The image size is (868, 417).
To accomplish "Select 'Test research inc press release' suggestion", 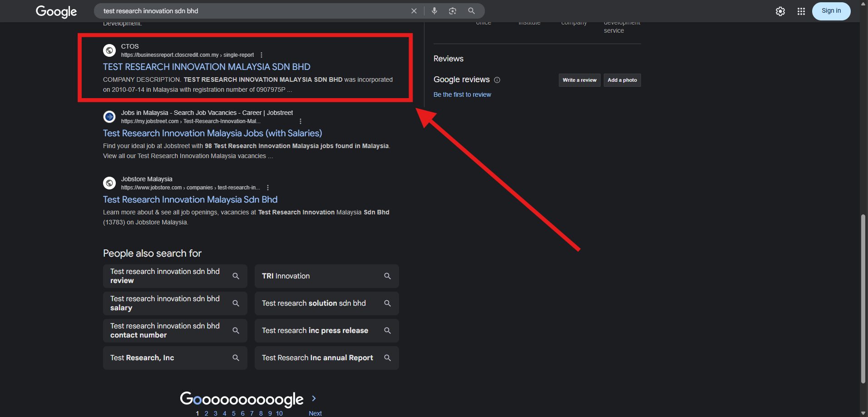I will [x=327, y=331].
